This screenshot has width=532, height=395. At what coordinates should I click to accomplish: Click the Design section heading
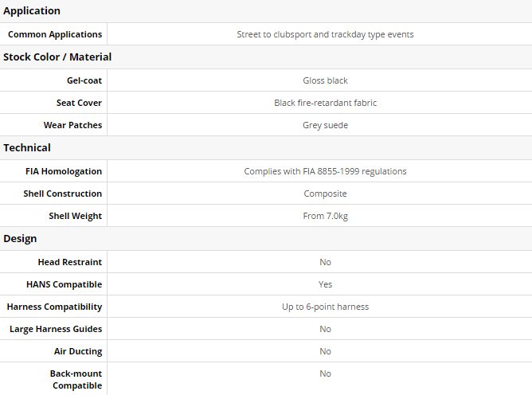pos(20,239)
